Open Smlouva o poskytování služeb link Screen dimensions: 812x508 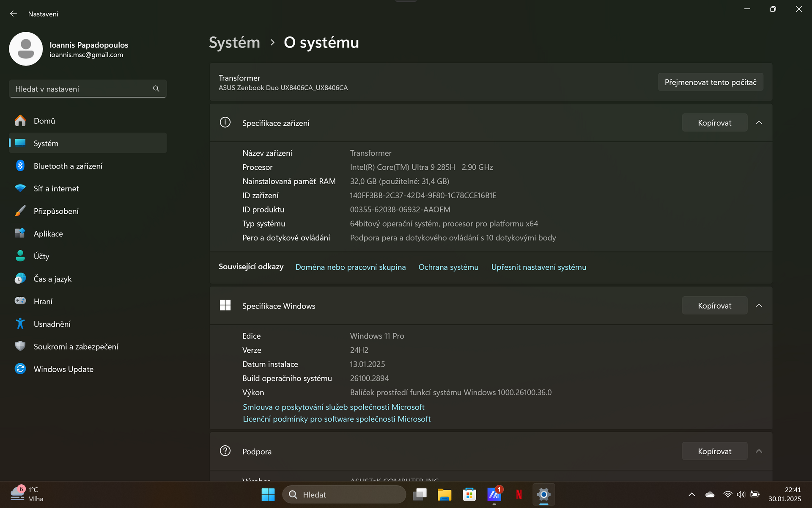point(333,406)
